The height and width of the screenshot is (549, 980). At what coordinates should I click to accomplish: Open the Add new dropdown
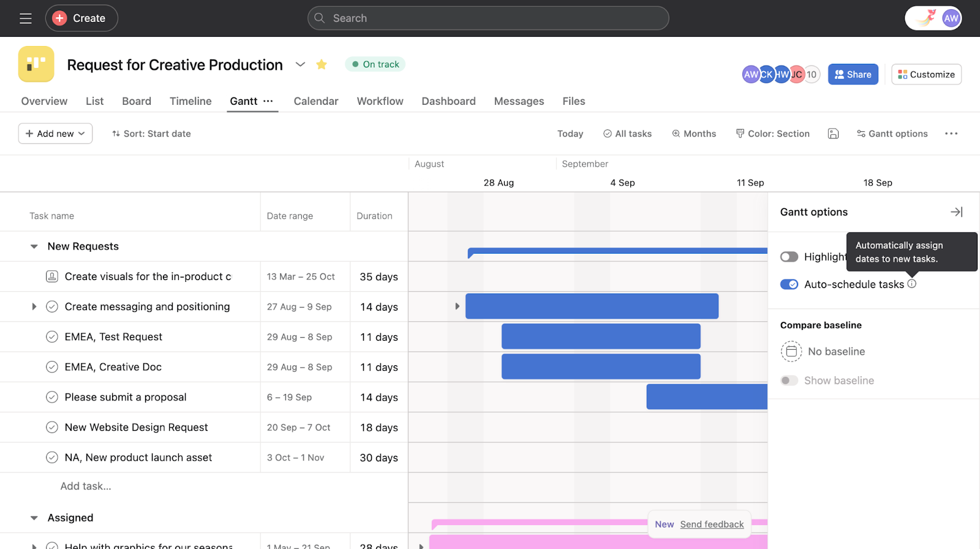[55, 134]
